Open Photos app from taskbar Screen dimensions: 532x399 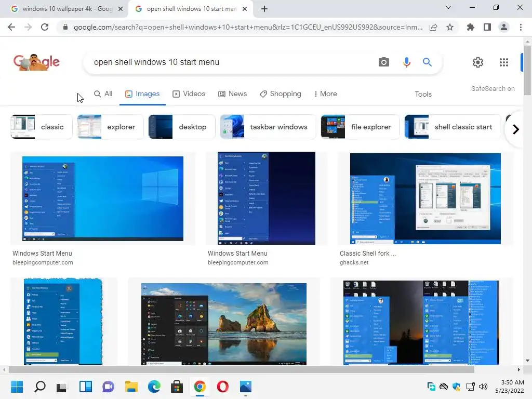click(x=246, y=387)
